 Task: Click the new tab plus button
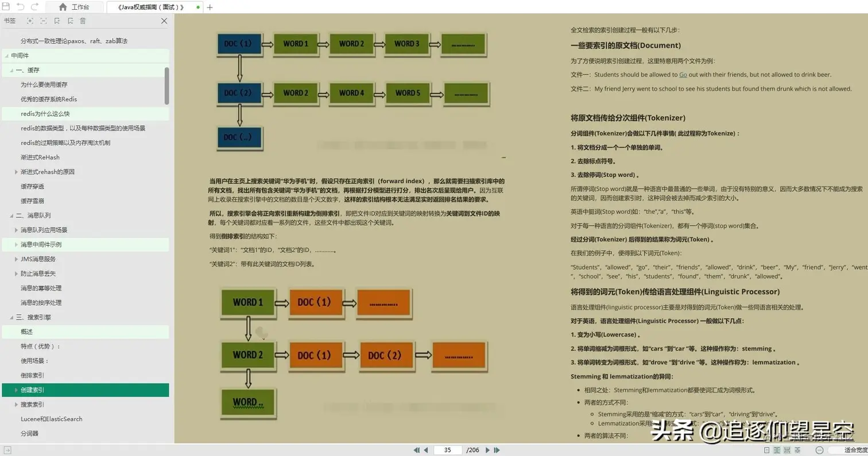tap(210, 6)
